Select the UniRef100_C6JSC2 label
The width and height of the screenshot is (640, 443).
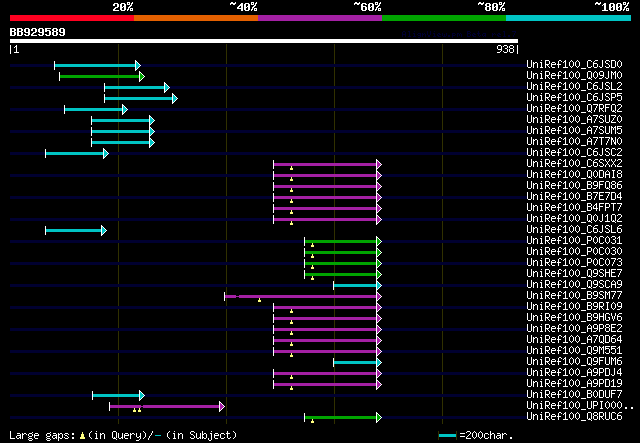[574, 152]
